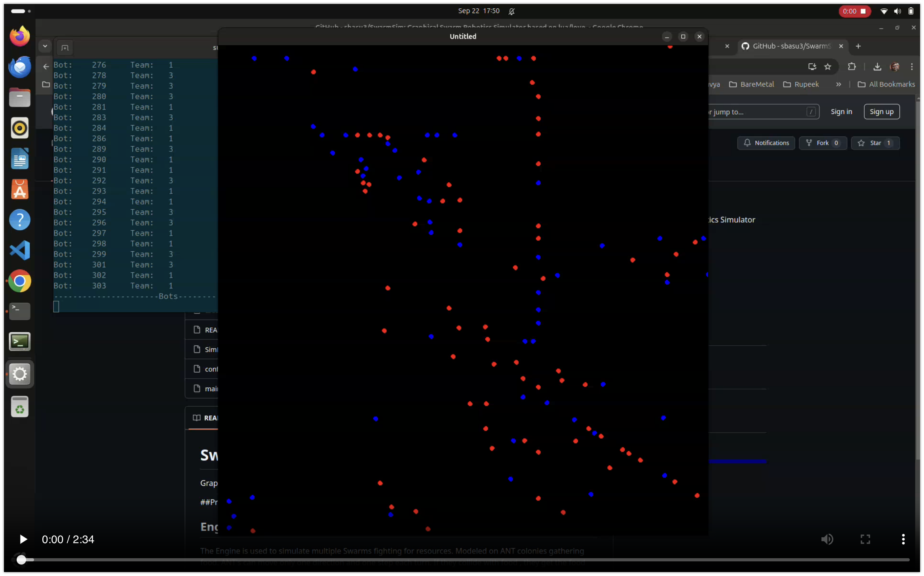
Task: Focus the GitHub search or jump-to field
Action: (763, 112)
